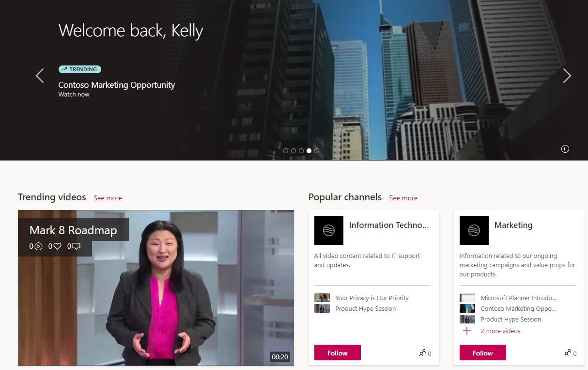Viewport: 588px width, 370px height.
Task: Click Mark 8 Roadmap likes heart icon
Action: tap(57, 246)
